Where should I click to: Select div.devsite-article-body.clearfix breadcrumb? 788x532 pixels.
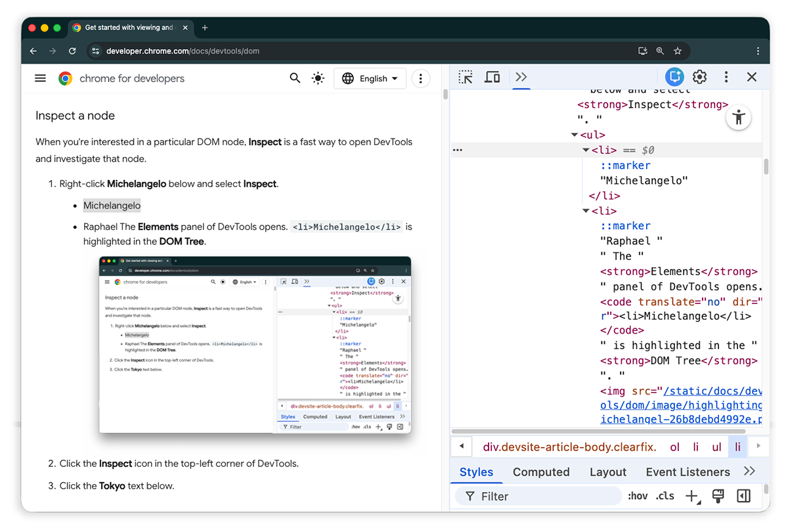(x=569, y=447)
